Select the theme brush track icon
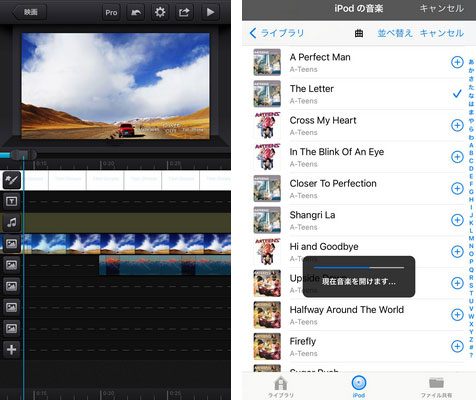 pos(12,180)
